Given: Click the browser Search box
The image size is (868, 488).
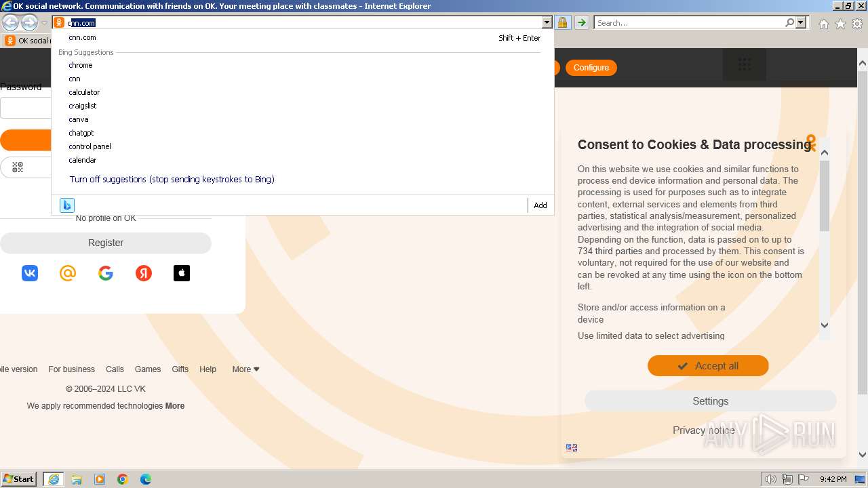Looking at the screenshot, I should coord(689,22).
